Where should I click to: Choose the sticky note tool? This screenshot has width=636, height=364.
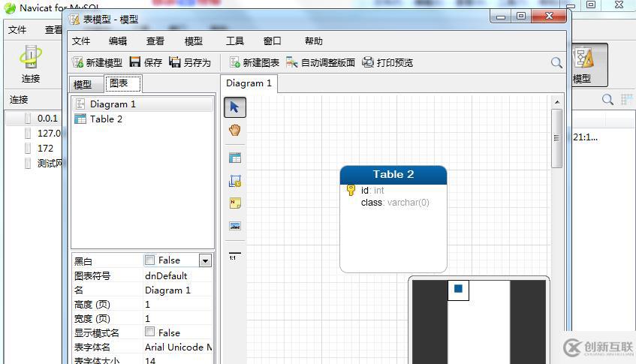pyautogui.click(x=235, y=203)
